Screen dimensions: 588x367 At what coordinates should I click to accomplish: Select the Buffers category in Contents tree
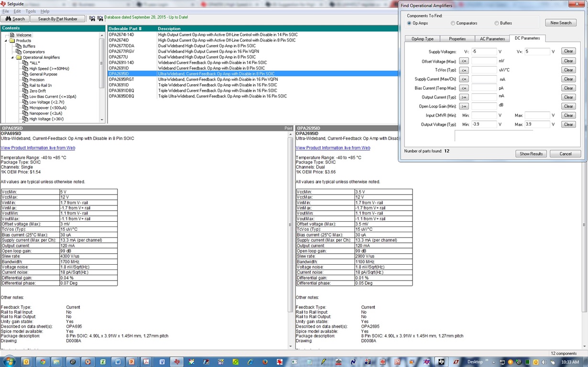click(29, 46)
